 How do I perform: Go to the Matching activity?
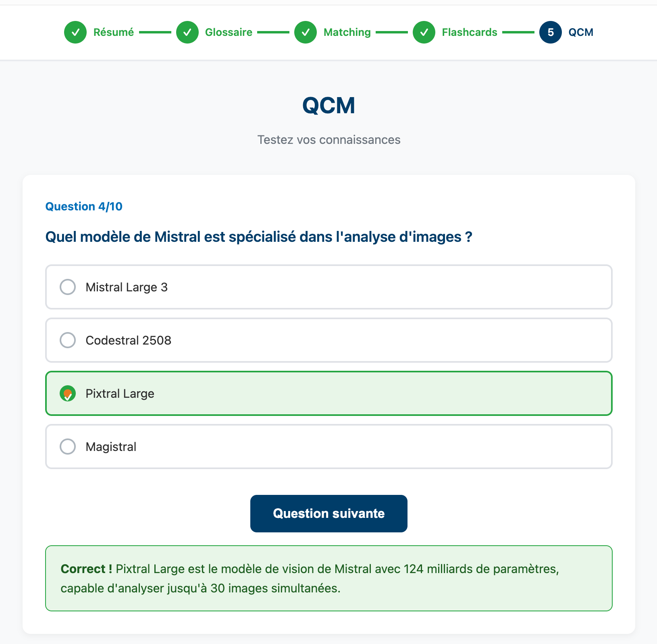coord(347,32)
